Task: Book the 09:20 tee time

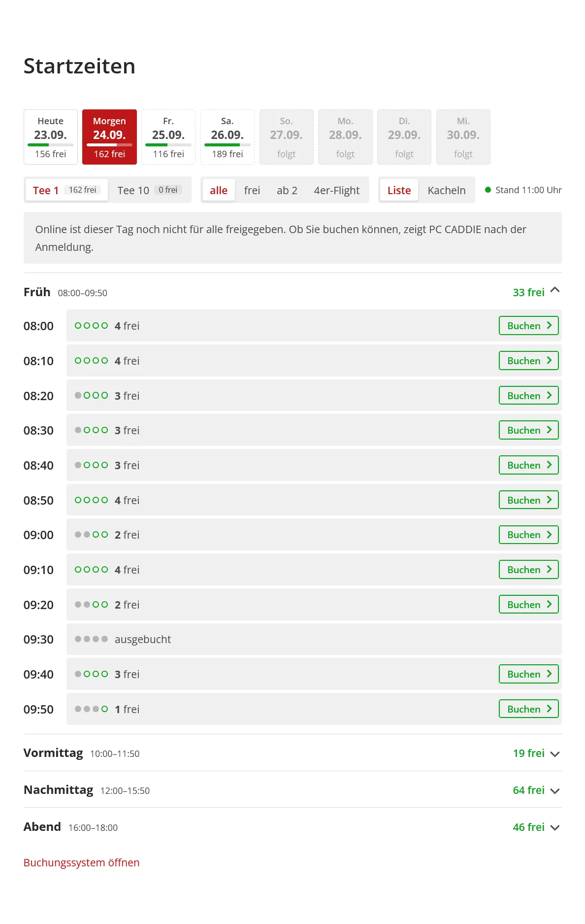Action: 529,605
